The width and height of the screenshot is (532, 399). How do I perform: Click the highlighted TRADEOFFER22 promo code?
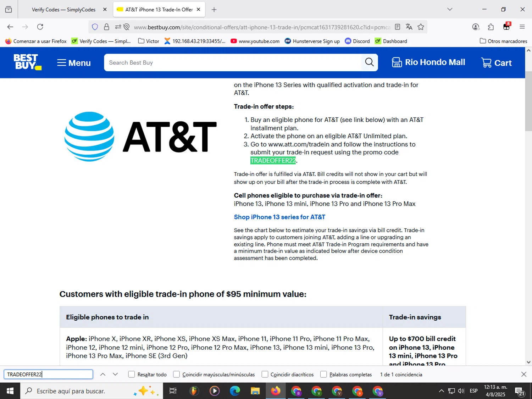point(273,161)
